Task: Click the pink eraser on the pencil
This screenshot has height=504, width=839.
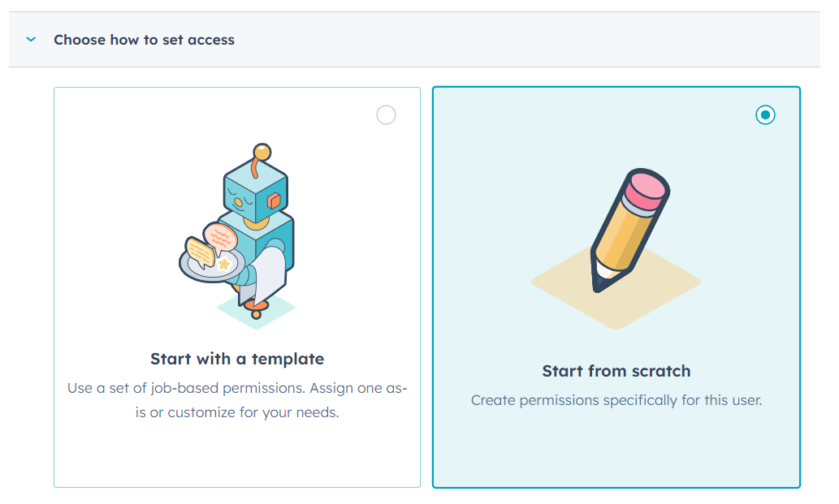Action: pyautogui.click(x=647, y=187)
